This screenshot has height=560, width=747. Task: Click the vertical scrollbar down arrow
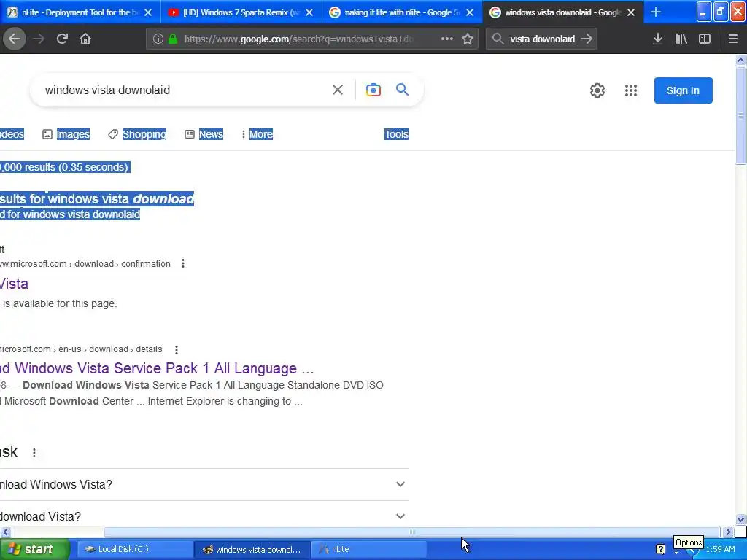coord(740,519)
